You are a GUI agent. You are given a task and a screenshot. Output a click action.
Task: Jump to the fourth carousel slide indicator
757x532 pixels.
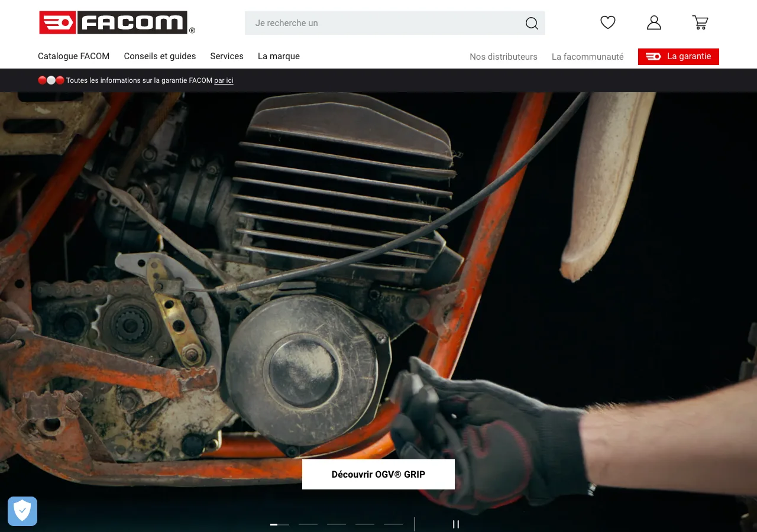click(365, 524)
